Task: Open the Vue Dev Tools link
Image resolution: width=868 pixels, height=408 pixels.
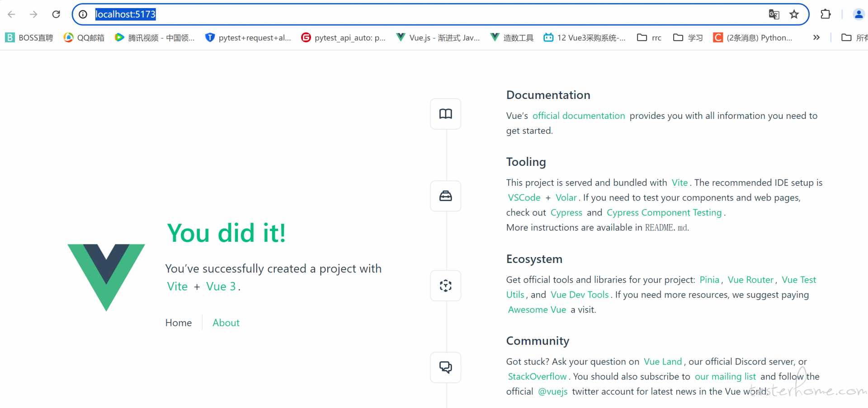Action: [580, 295]
